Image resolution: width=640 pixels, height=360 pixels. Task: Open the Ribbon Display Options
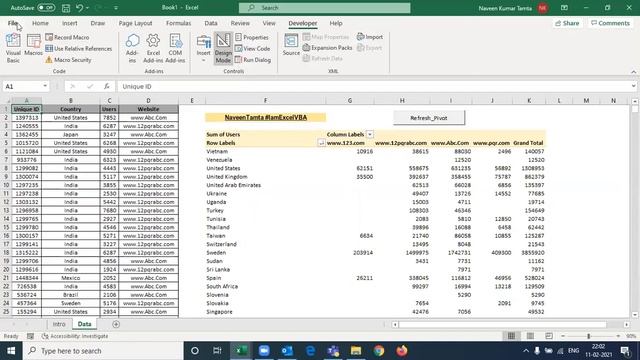tap(564, 8)
